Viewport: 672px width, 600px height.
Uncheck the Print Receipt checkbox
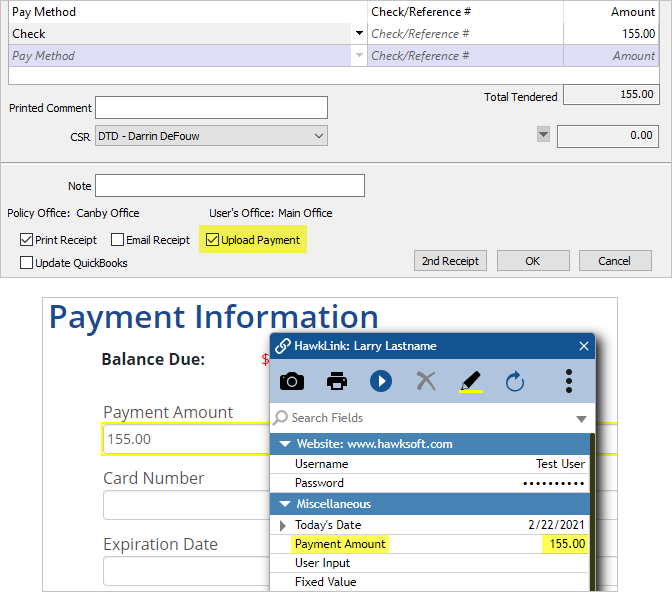(x=27, y=240)
